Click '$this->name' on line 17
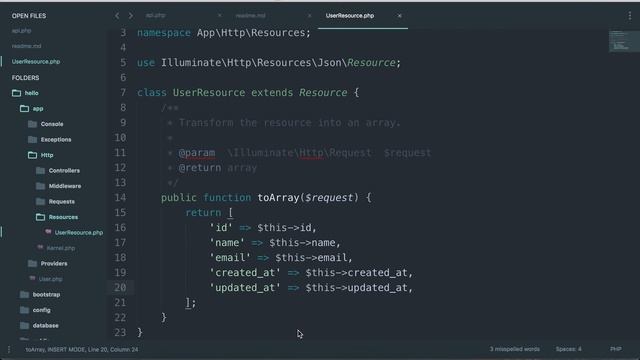640x360 pixels. pyautogui.click(x=302, y=243)
